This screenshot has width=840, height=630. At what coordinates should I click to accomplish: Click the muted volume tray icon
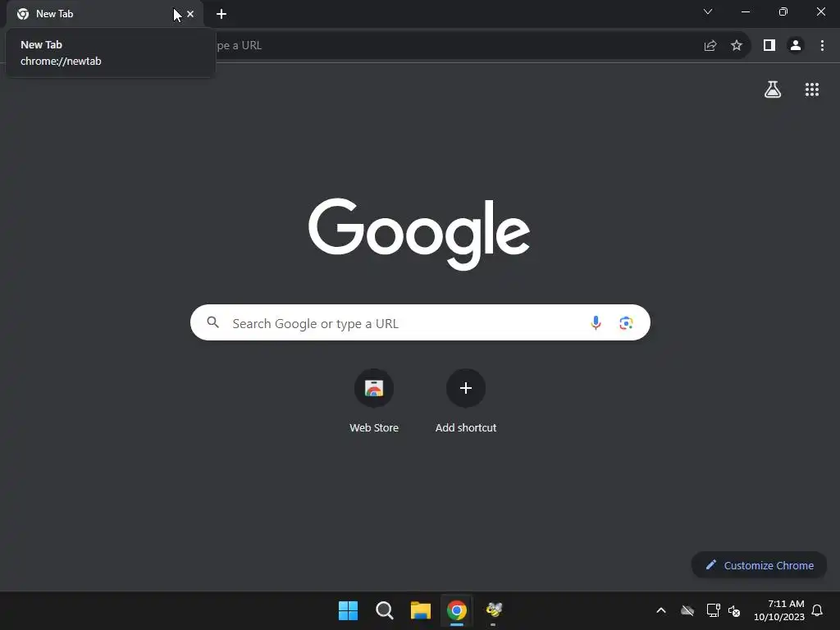tap(734, 610)
